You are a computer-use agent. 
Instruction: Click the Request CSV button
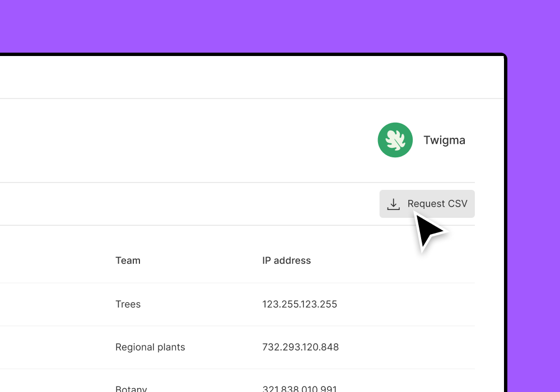[427, 203]
